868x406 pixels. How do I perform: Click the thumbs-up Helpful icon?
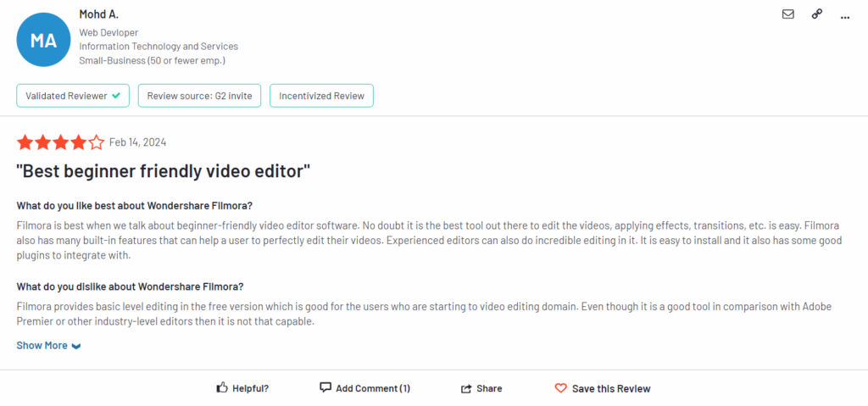[x=222, y=387]
